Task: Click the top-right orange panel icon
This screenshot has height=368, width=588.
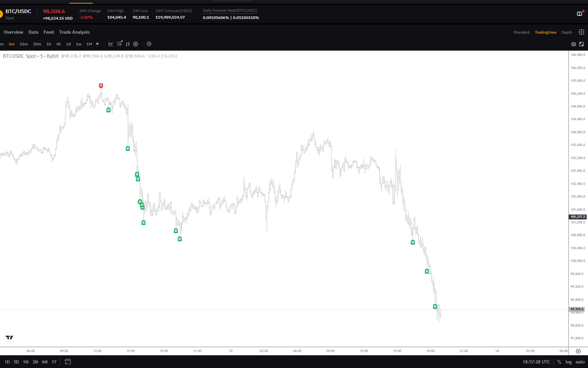Action: [x=580, y=14]
